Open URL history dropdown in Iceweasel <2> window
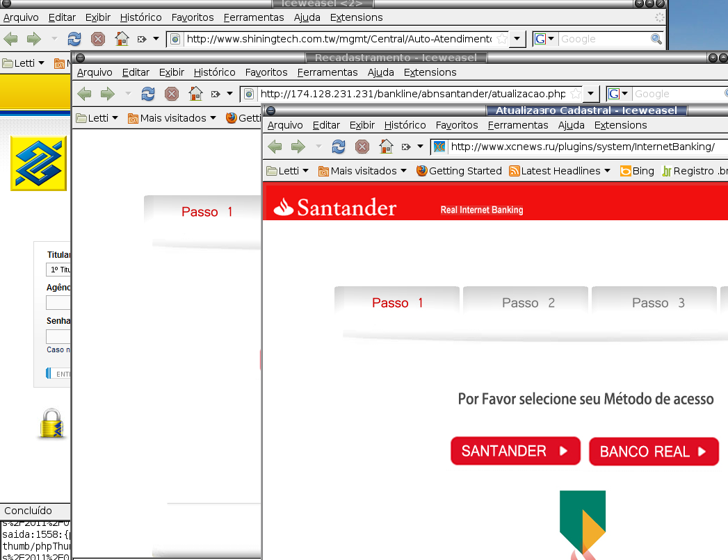The image size is (728, 560). pyautogui.click(x=517, y=39)
